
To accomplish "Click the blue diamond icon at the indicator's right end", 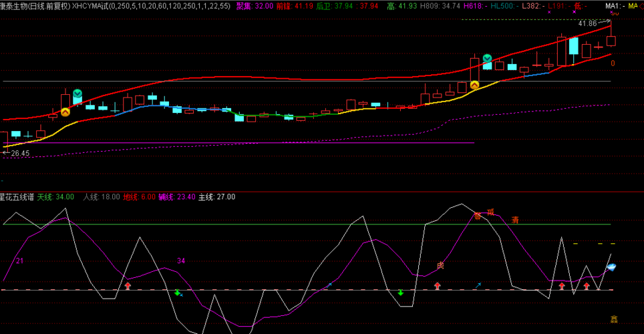I will click(x=611, y=267).
